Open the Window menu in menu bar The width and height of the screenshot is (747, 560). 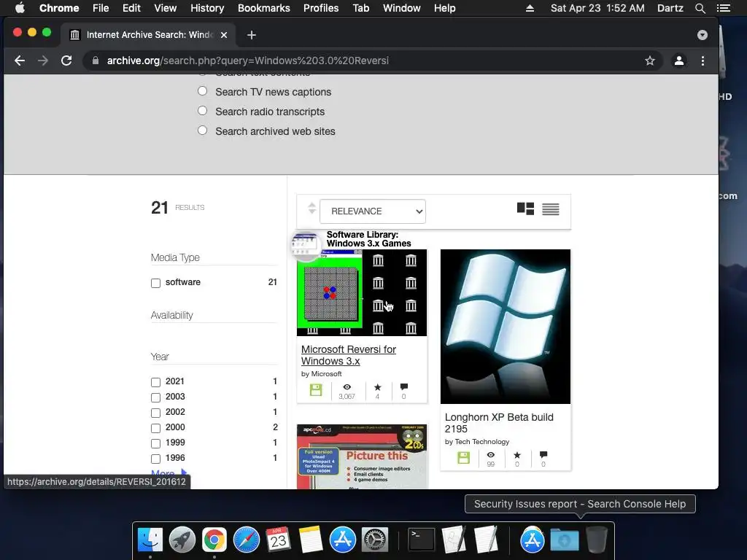coord(402,8)
